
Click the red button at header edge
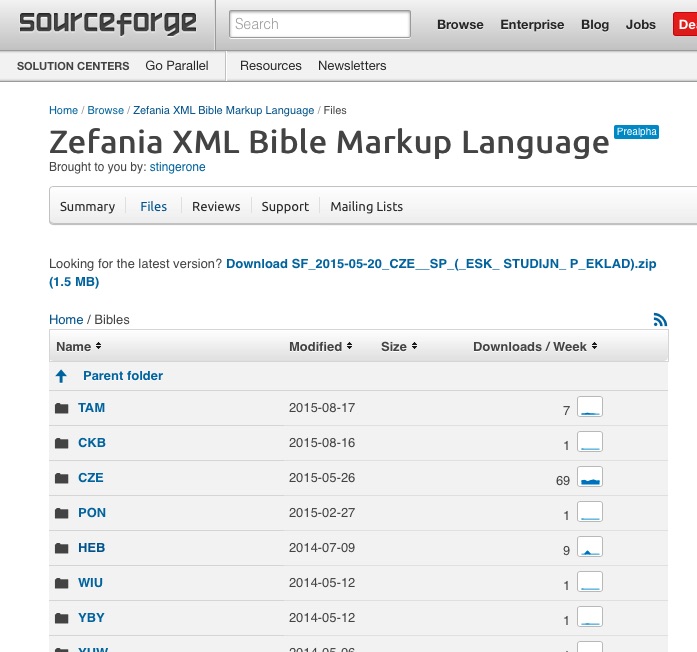click(685, 24)
